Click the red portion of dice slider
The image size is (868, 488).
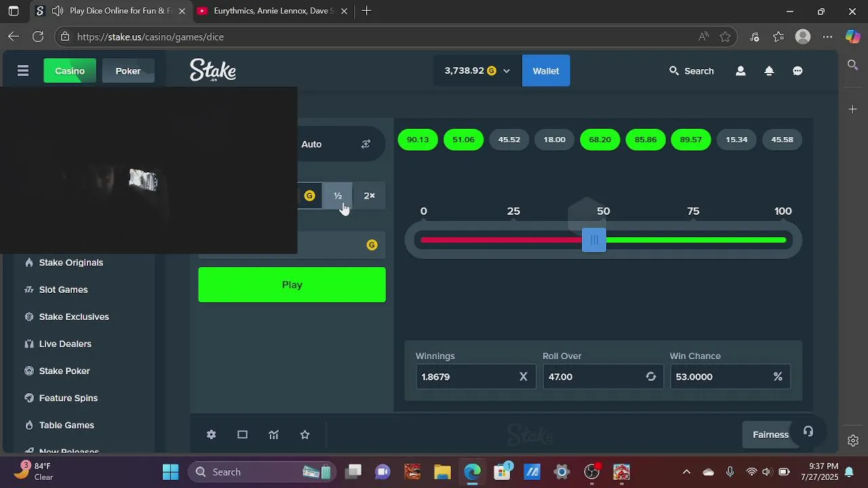(501, 240)
